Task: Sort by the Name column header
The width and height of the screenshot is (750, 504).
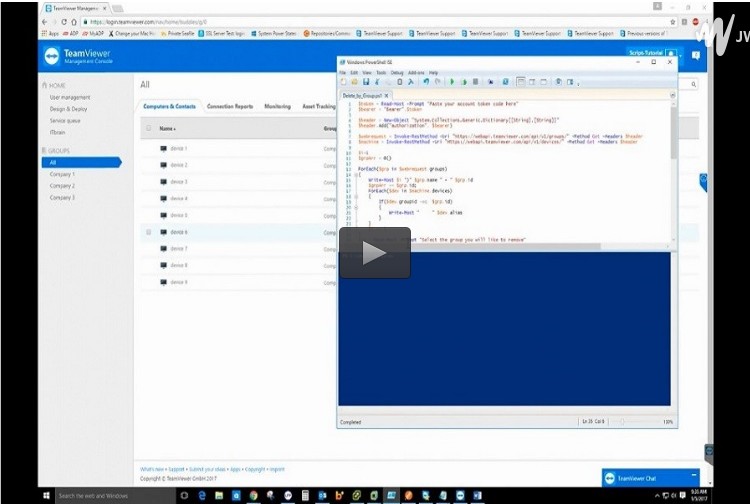Action: tap(167, 129)
